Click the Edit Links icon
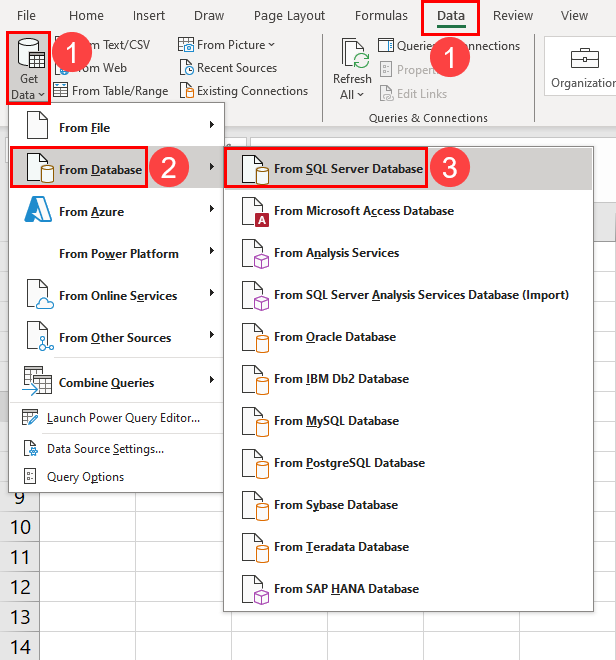Viewport: 616px width, 660px height. [386, 93]
